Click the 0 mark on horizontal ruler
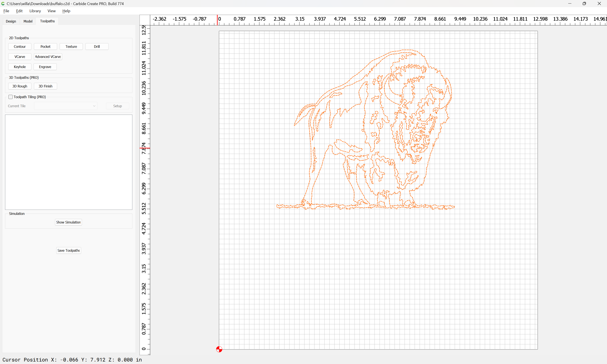This screenshot has width=607, height=364. [220, 19]
